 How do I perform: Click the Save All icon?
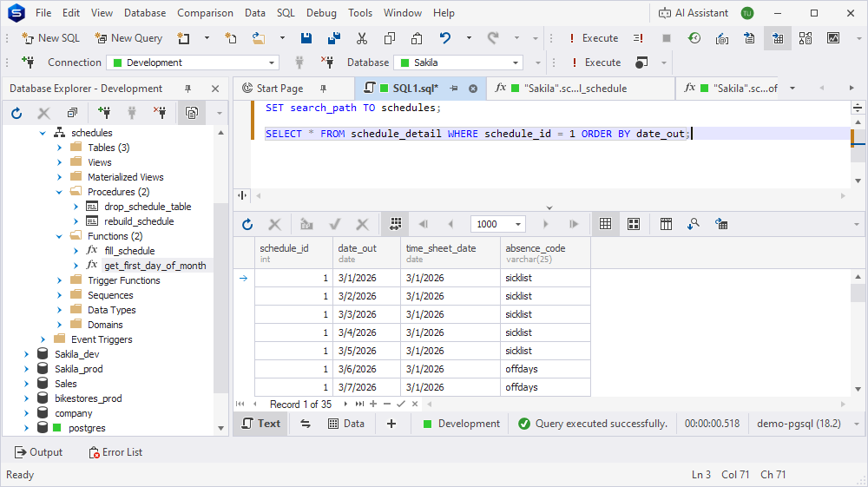pos(334,38)
